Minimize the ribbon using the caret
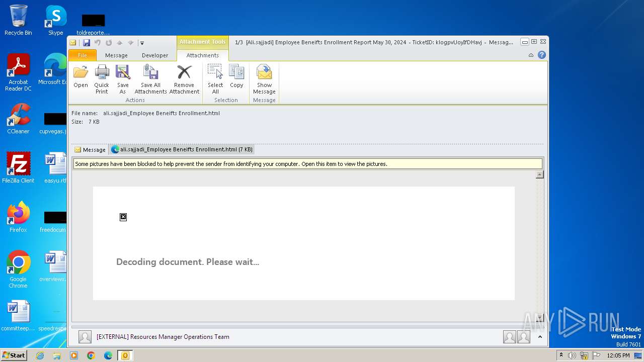Image resolution: width=644 pixels, height=362 pixels. pyautogui.click(x=531, y=55)
